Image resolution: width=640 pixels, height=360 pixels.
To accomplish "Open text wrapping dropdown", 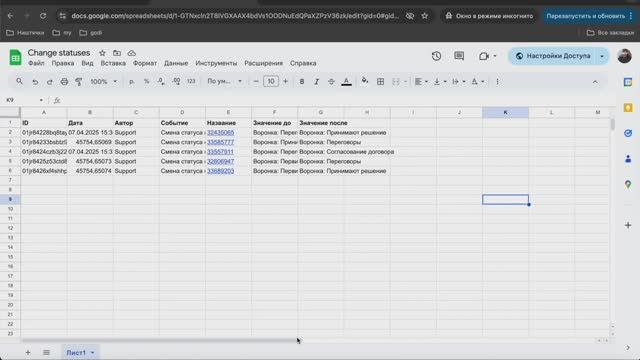I will (x=458, y=82).
